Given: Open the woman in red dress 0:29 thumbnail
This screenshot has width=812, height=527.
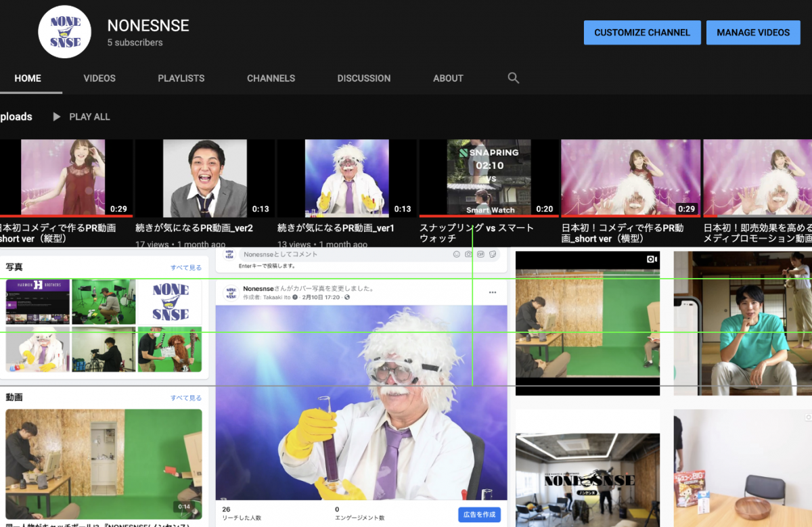Looking at the screenshot, I should (66, 179).
